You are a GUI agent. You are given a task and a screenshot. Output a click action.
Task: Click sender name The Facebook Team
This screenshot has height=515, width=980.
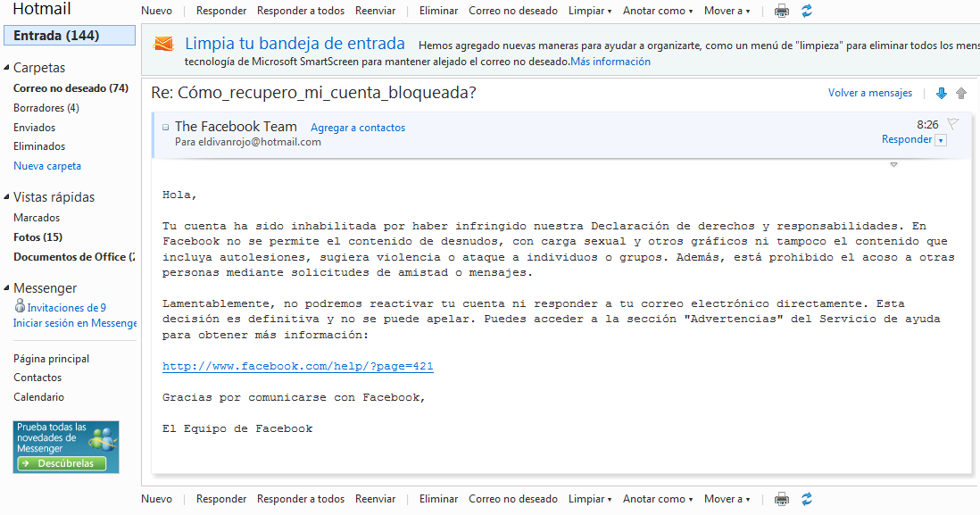click(236, 126)
